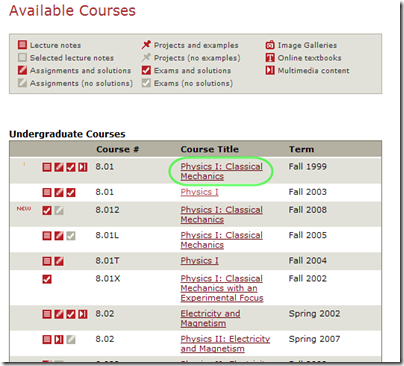The width and height of the screenshot is (404, 366).
Task: Click the exams icon beside course 8.01X
Action: point(47,279)
